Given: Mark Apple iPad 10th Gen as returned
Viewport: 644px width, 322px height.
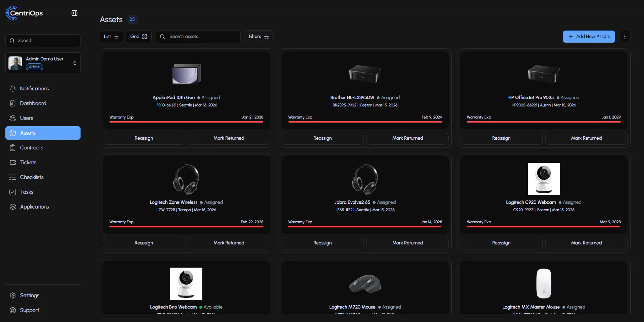Looking at the screenshot, I should coord(229,138).
